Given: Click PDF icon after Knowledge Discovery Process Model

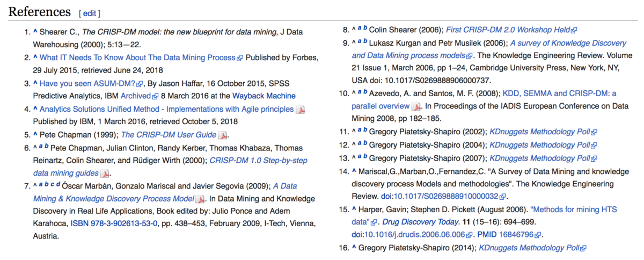Looking at the screenshot, I should point(200,199).
